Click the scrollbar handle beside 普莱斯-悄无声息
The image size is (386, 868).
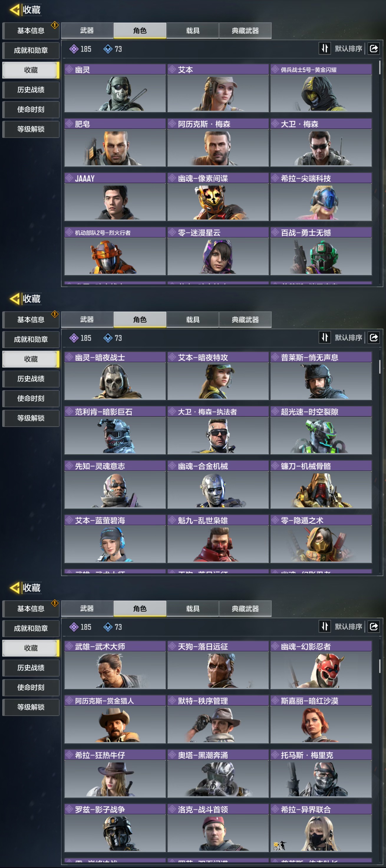coord(380,366)
